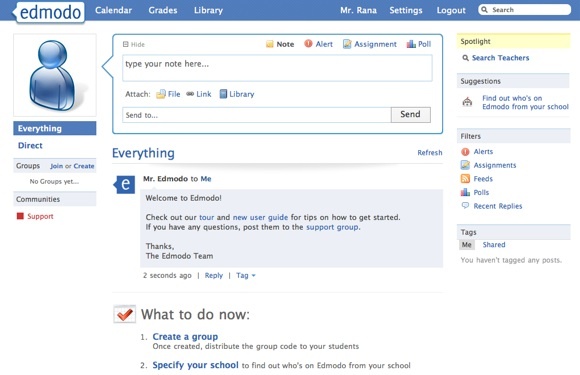Click Search Teachers link
The image size is (580, 375).
tap(500, 58)
